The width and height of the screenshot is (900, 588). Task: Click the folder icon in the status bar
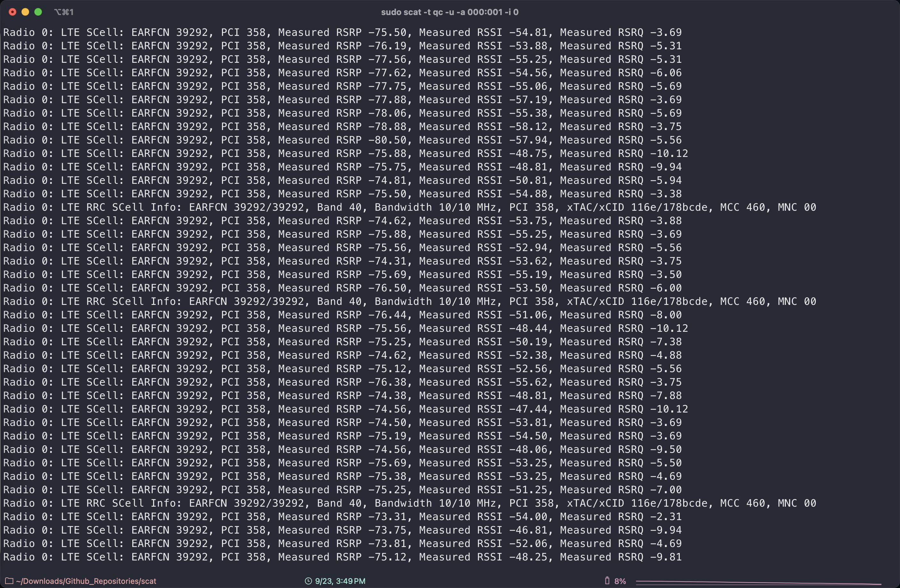(x=9, y=581)
